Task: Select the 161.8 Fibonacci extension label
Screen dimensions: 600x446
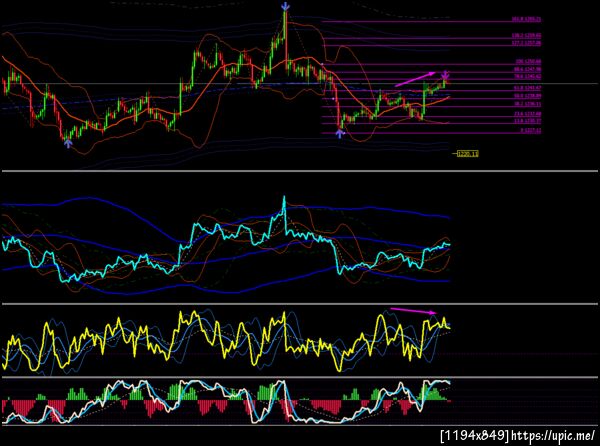Action: tap(526, 19)
